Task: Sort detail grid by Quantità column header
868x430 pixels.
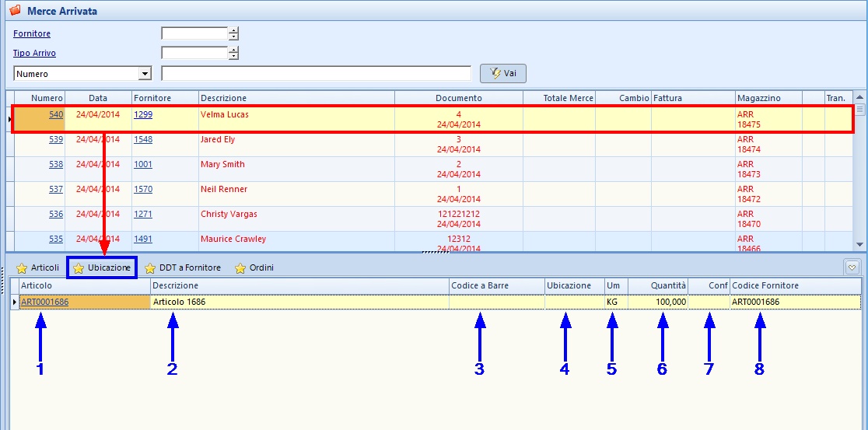Action: 668,286
